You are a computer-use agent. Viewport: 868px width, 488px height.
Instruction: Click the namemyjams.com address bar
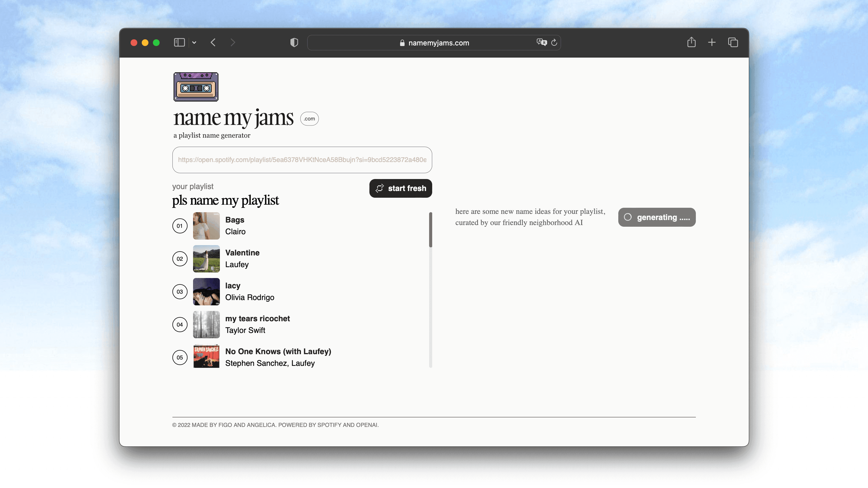click(x=434, y=43)
